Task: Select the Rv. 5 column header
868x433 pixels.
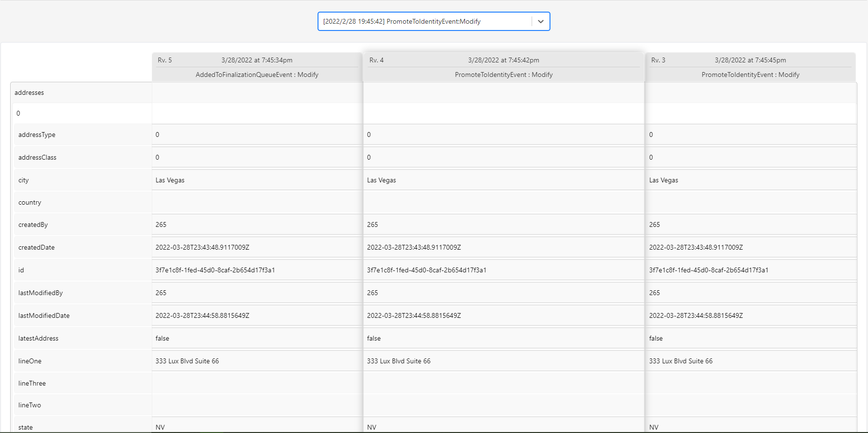Action: click(x=165, y=60)
